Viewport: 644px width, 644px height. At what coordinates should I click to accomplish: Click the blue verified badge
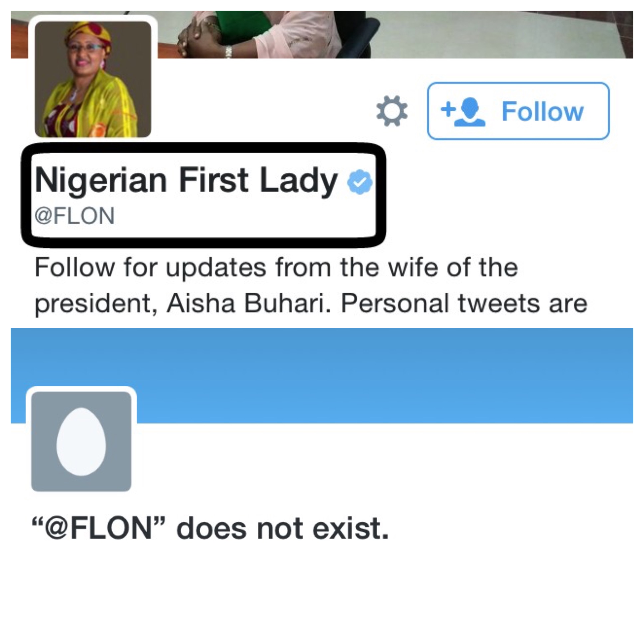click(x=360, y=182)
